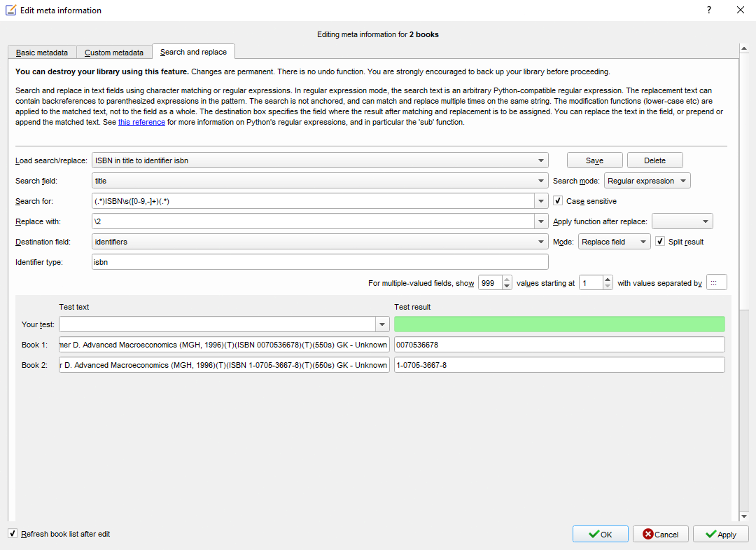Click Book 1 result 0070536678
The image size is (756, 550).
point(559,345)
